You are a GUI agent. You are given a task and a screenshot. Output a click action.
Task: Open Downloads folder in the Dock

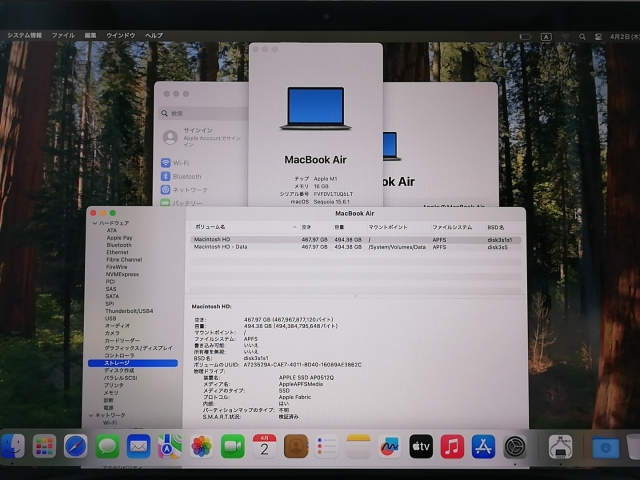click(x=606, y=447)
